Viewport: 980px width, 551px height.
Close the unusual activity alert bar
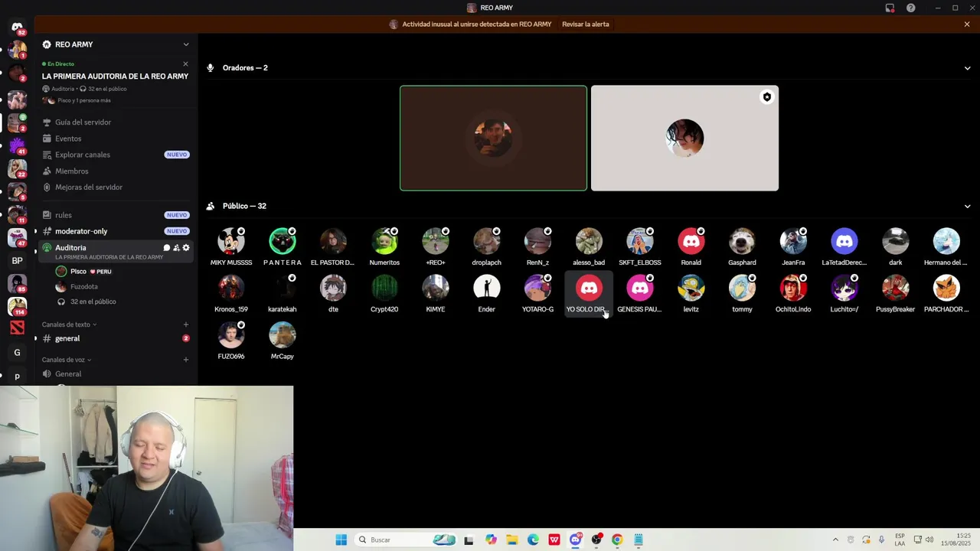[x=967, y=24]
